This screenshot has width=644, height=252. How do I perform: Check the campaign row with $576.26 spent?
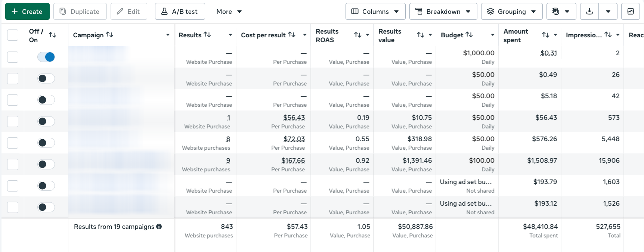(13, 143)
